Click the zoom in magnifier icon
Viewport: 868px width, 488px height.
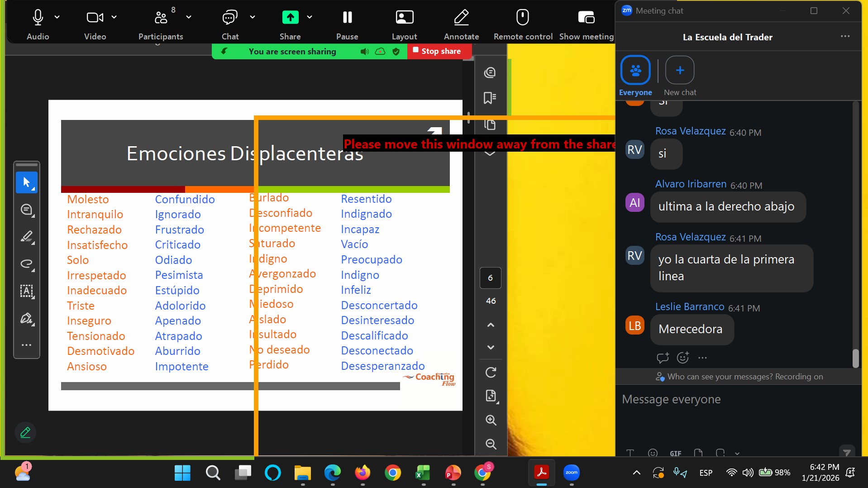491,420
